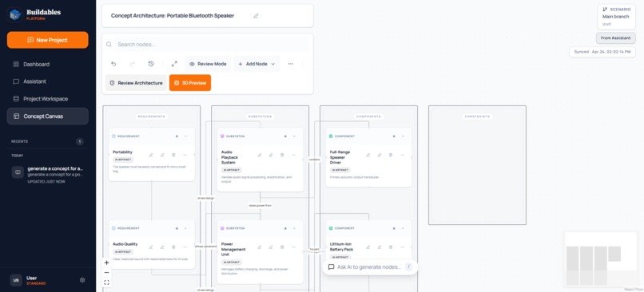Image resolution: width=644 pixels, height=292 pixels.
Task: Click trash icon on Audio Quality card
Action: 173,247
